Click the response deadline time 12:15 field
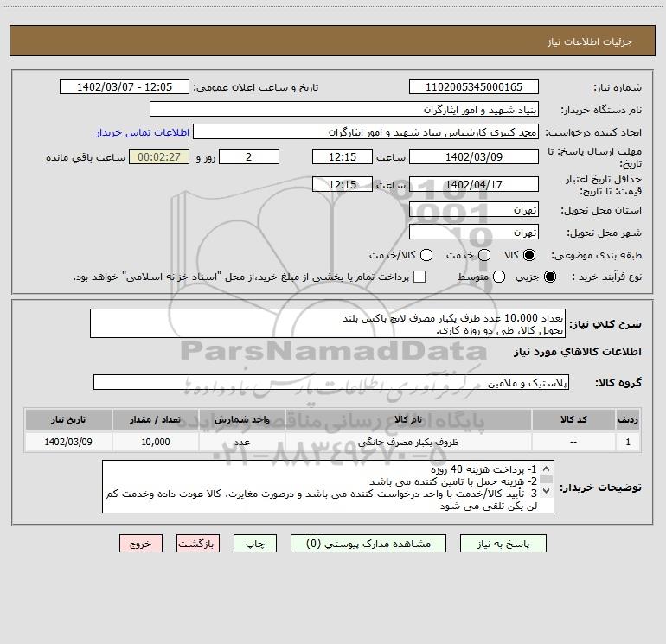 (x=343, y=156)
